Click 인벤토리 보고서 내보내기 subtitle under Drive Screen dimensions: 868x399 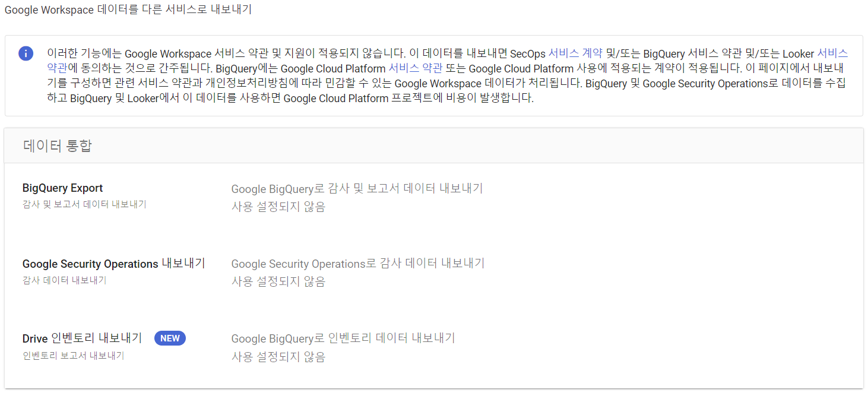tap(74, 356)
